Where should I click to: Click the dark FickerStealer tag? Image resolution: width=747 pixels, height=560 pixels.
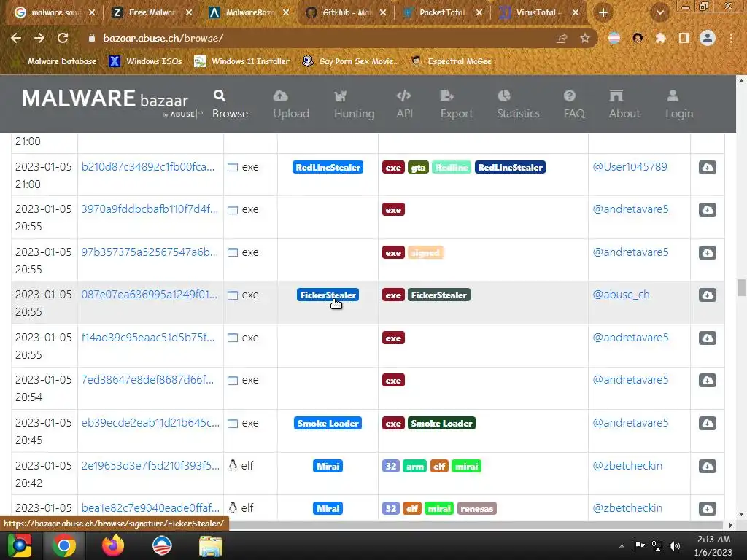(438, 295)
